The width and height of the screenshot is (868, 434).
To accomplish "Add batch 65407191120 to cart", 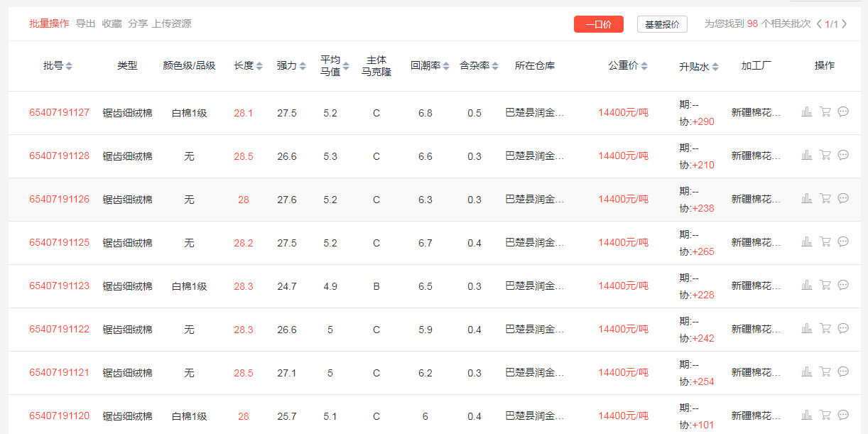I will [825, 415].
